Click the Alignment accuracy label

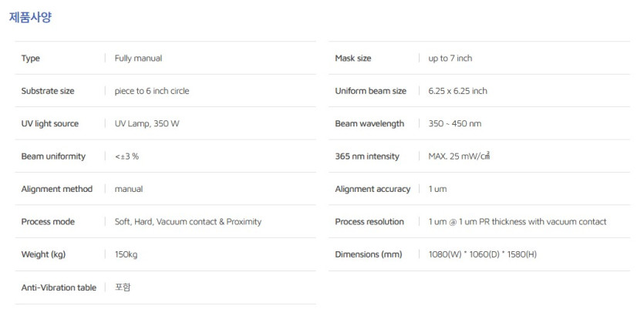coord(373,189)
